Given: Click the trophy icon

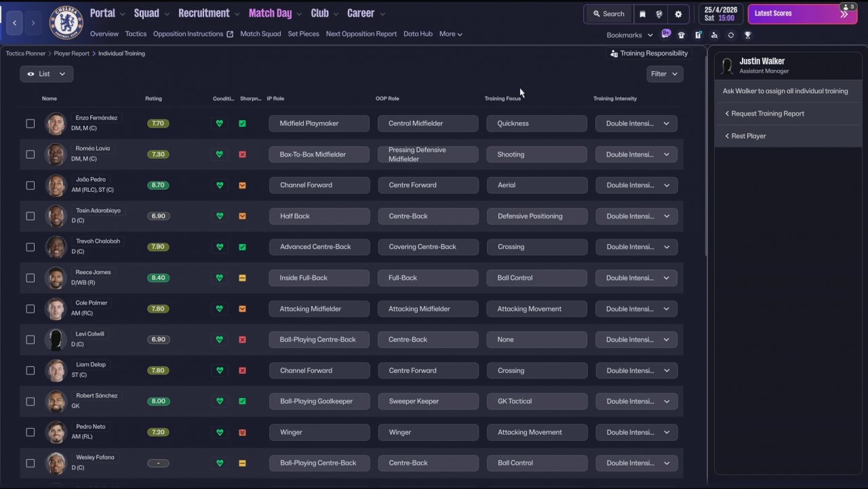Looking at the screenshot, I should coord(747,35).
